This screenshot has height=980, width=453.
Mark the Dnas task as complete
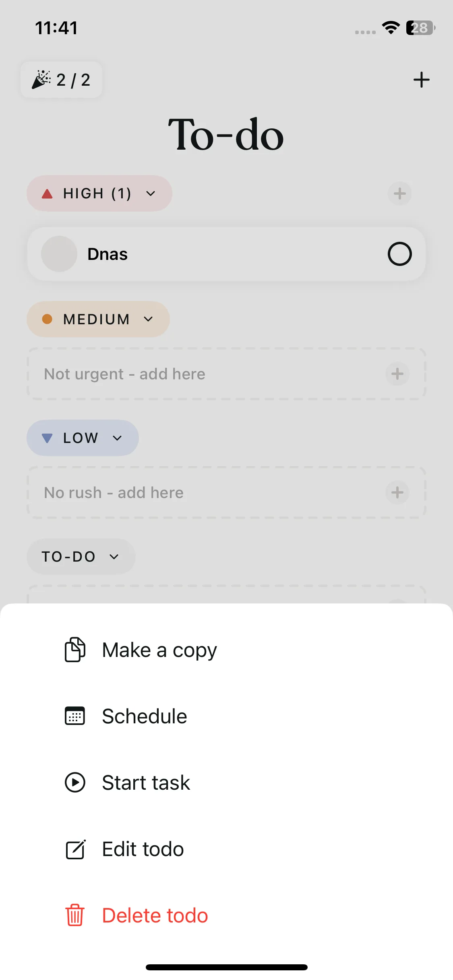coord(399,254)
